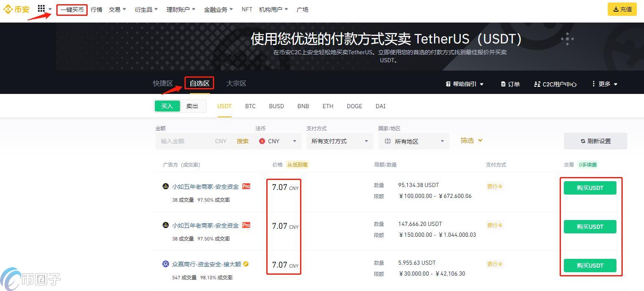Viewport: 644px width, 291px height.
Task: Expand the 衍生品 menu
Action: click(x=146, y=10)
